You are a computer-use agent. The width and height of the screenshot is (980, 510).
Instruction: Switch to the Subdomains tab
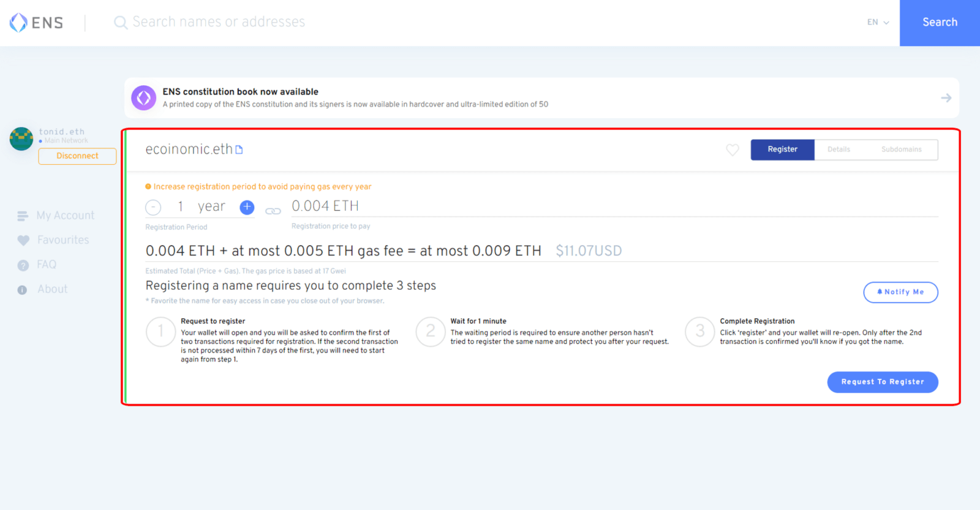coord(901,150)
